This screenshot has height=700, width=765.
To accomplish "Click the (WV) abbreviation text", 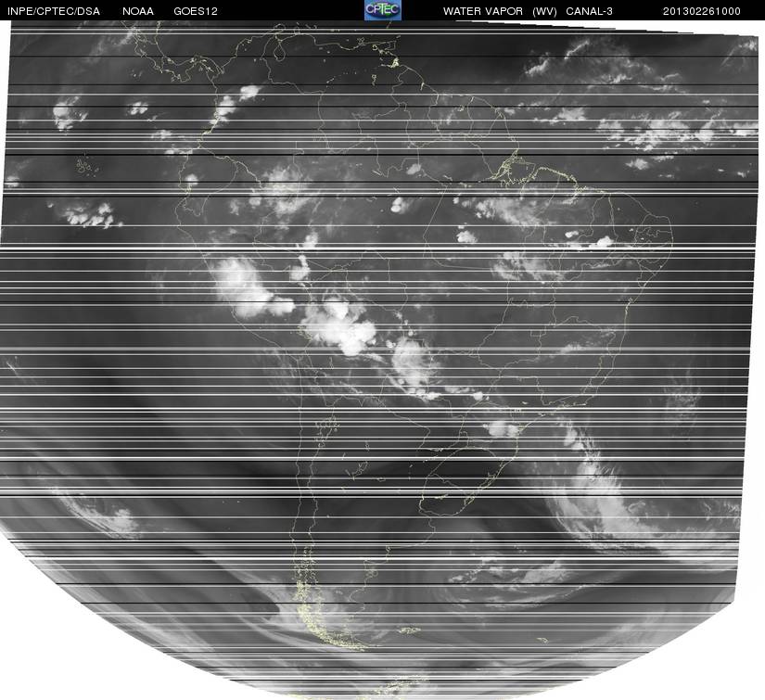I will 544,11.
